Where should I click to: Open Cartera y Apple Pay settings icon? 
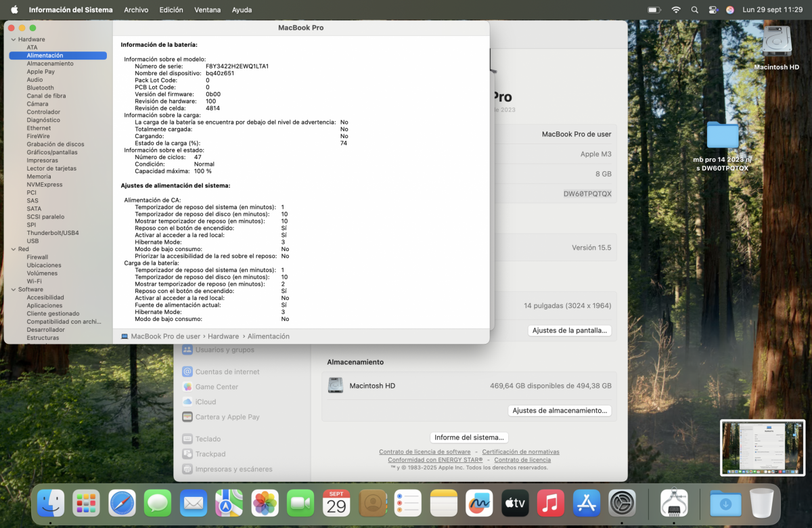click(187, 417)
